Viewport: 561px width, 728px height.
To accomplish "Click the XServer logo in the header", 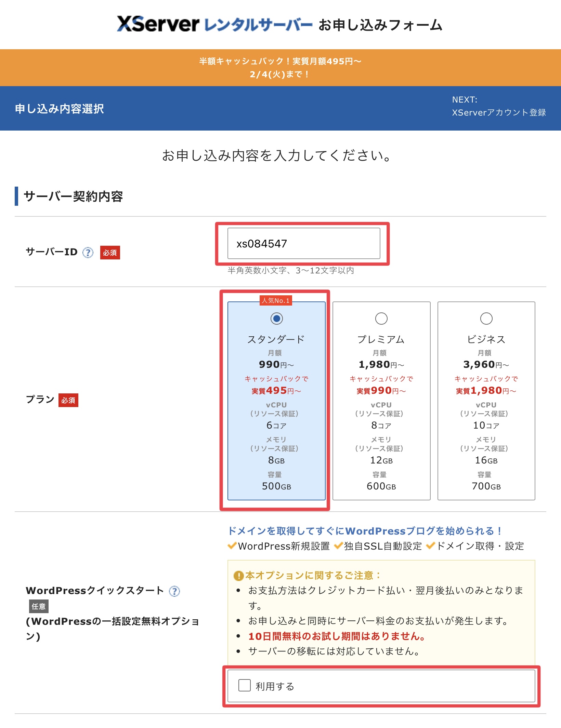I will click(x=214, y=24).
